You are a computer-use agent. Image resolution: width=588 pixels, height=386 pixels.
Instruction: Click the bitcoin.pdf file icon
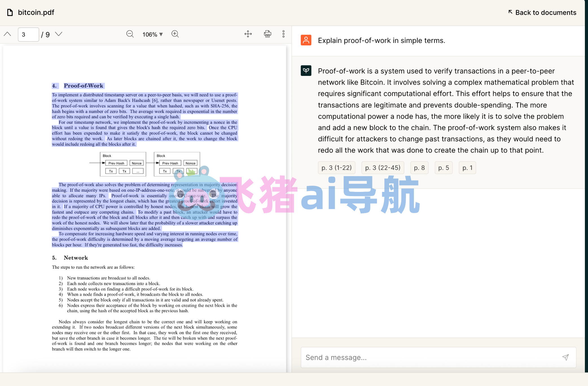tap(10, 12)
